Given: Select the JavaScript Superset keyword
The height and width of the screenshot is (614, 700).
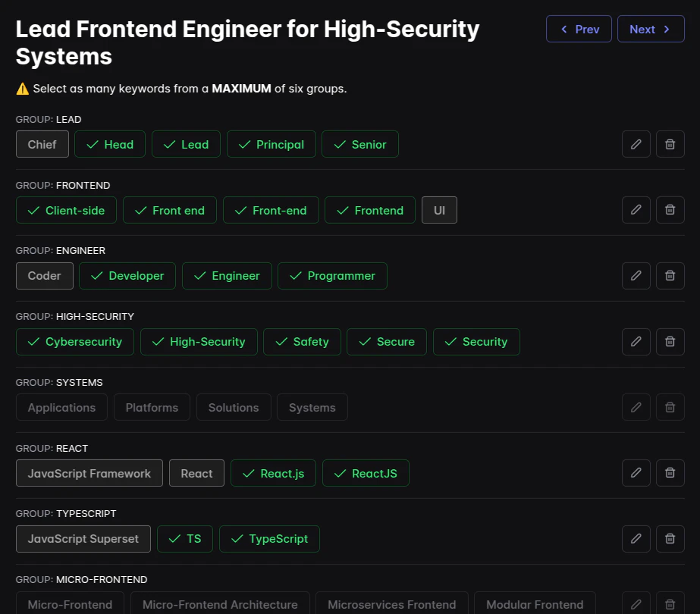Looking at the screenshot, I should tap(83, 539).
